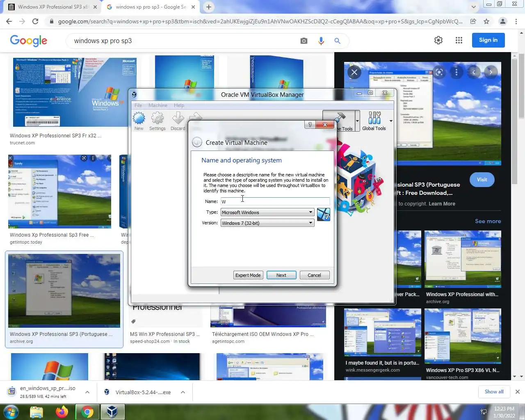
Task: Click Learn More copyright link
Action: click(442, 204)
